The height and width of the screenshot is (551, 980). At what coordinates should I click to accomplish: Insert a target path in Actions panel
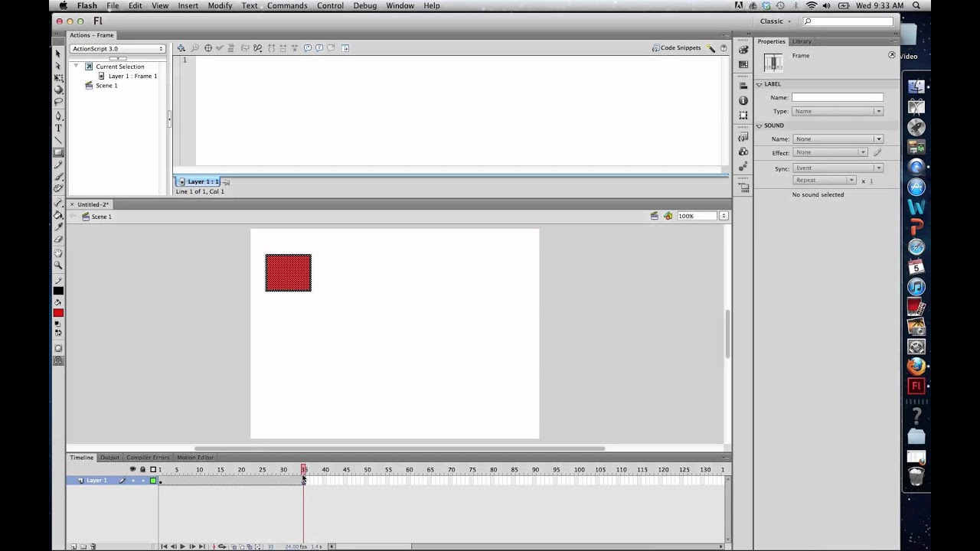click(x=207, y=47)
